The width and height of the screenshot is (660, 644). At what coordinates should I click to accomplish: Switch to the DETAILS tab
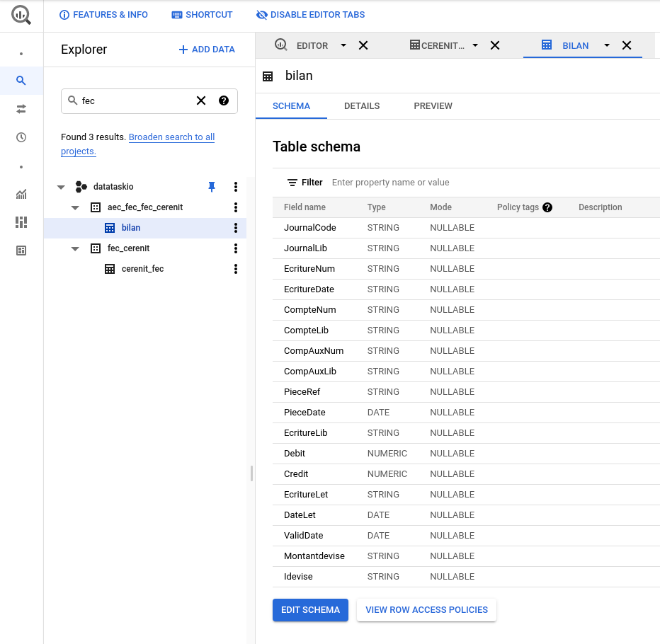click(x=362, y=106)
